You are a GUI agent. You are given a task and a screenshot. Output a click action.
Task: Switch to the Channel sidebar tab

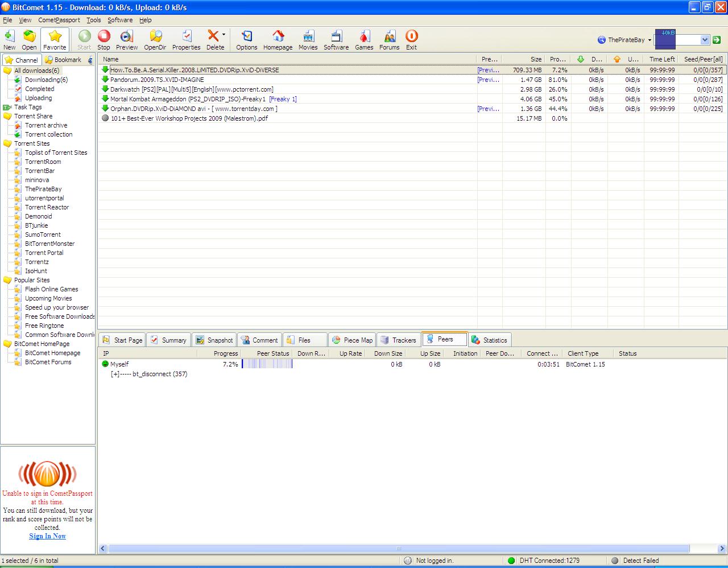22,60
